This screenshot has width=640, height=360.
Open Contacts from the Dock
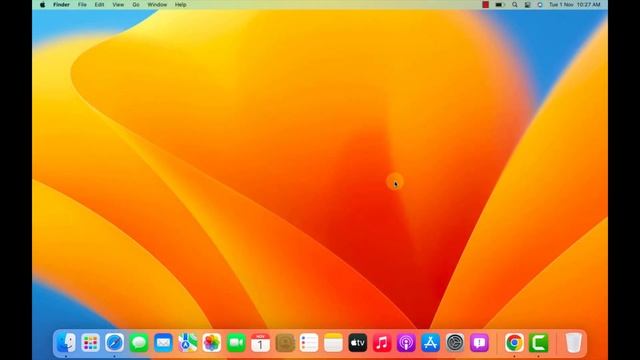pyautogui.click(x=285, y=342)
